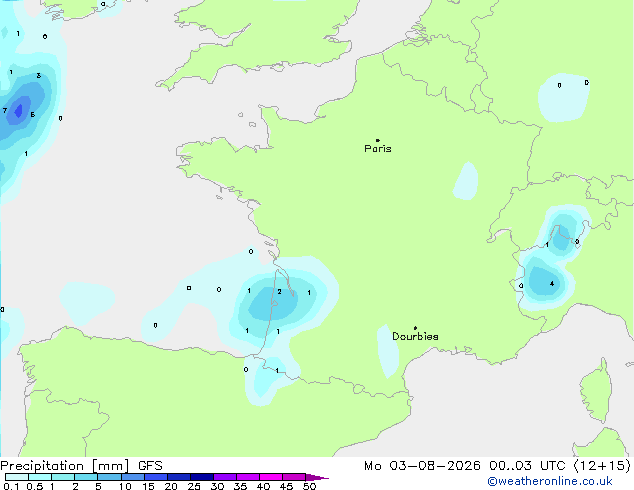Click the '00..03 UTC' time text

coord(527,466)
